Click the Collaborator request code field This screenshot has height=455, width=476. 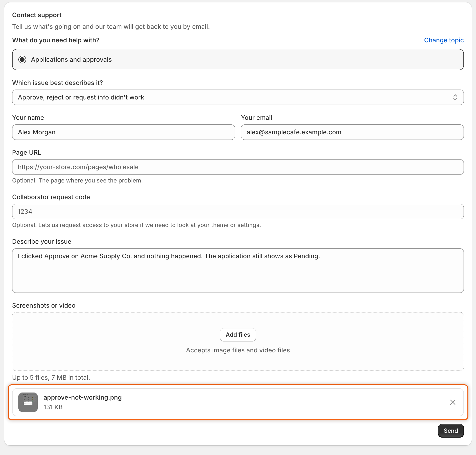tap(238, 212)
